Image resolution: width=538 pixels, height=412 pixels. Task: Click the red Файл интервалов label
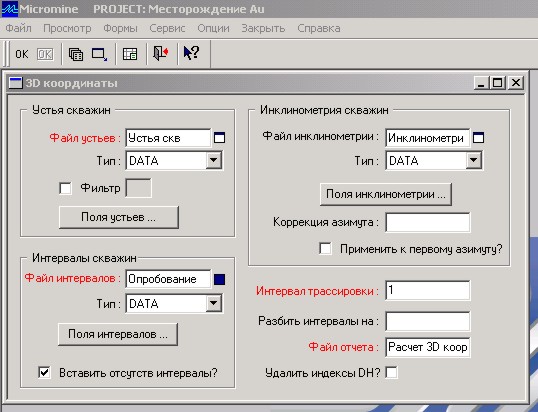tap(72, 278)
